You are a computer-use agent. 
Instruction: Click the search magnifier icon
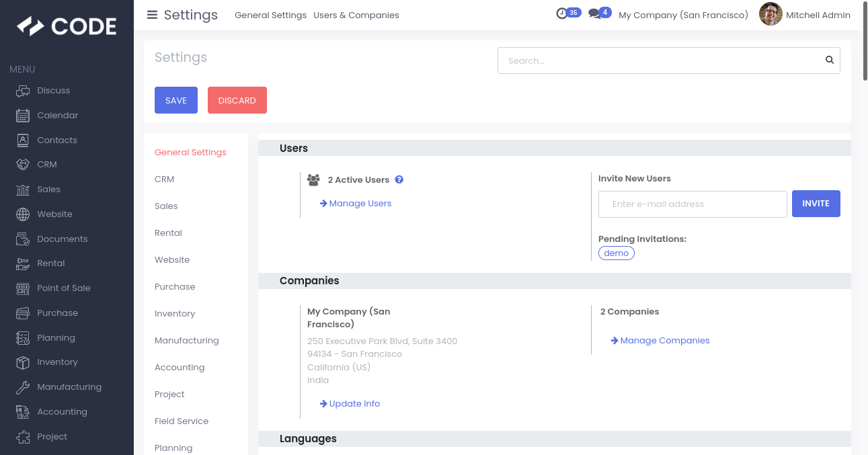[830, 60]
